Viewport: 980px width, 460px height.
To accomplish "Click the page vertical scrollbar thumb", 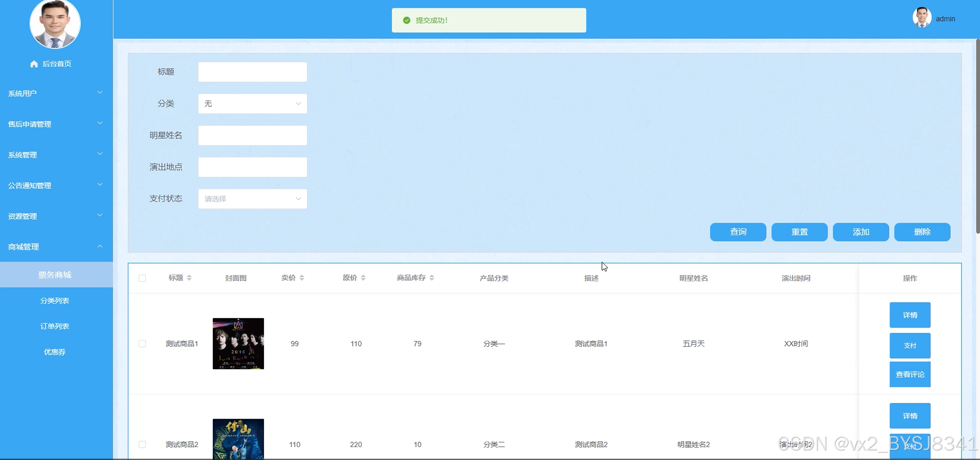I will pyautogui.click(x=977, y=136).
